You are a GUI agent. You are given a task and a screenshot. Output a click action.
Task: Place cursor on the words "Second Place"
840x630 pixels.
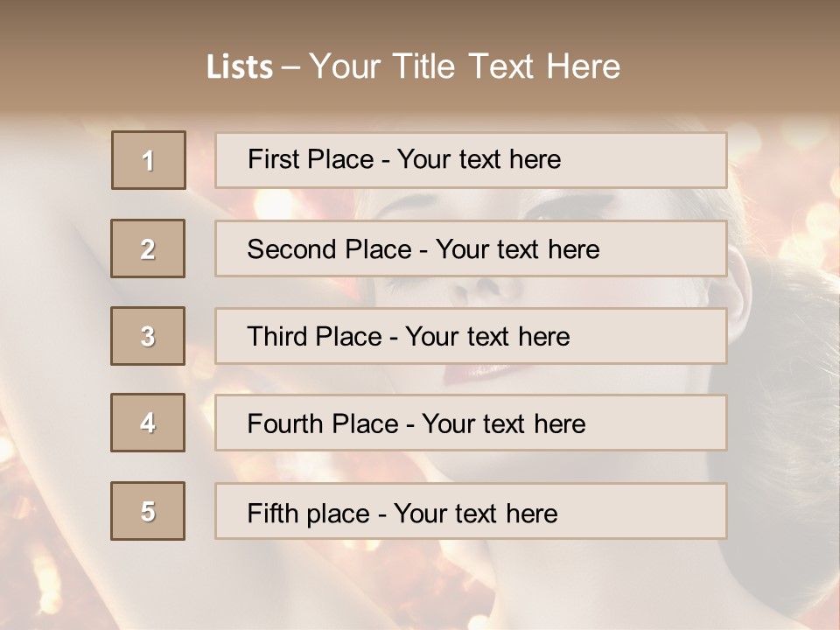pos(330,249)
